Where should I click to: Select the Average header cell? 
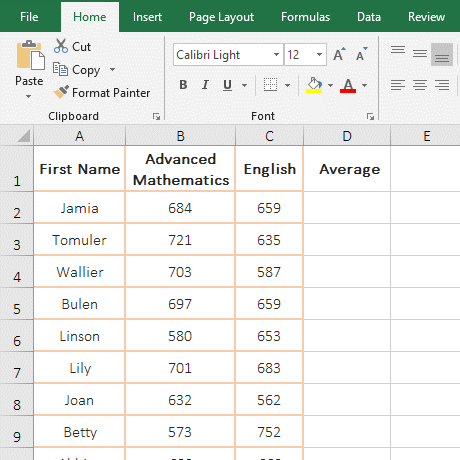tap(347, 169)
